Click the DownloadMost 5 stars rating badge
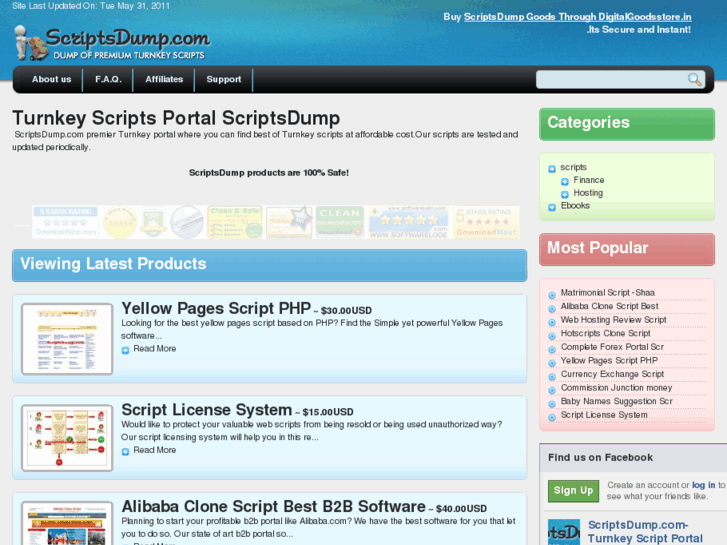 pyautogui.click(x=486, y=222)
